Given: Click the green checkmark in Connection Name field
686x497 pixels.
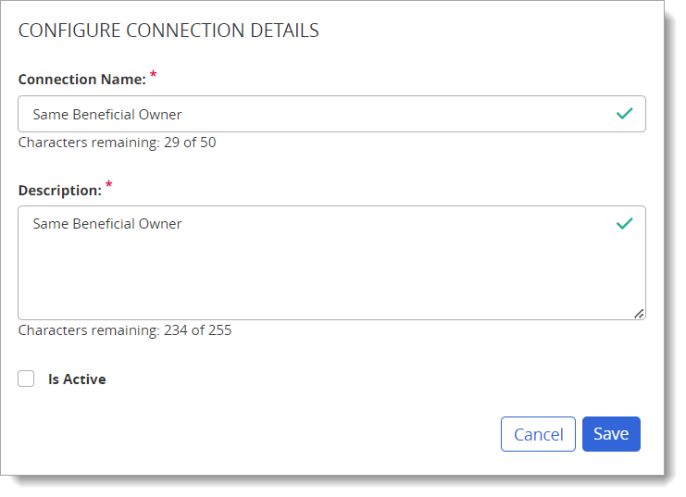Looking at the screenshot, I should point(624,114).
